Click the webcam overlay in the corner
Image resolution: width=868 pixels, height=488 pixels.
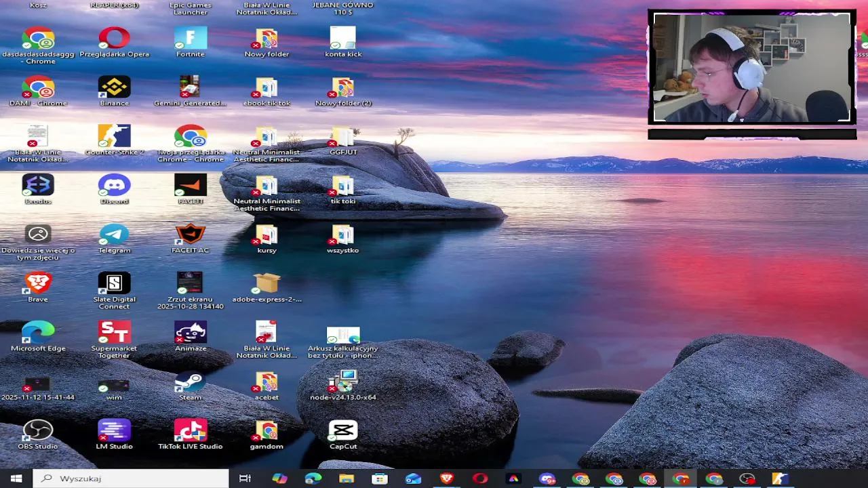752,68
